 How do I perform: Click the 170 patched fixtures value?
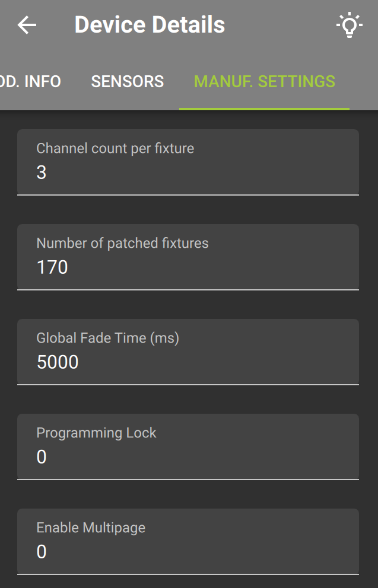coord(52,267)
